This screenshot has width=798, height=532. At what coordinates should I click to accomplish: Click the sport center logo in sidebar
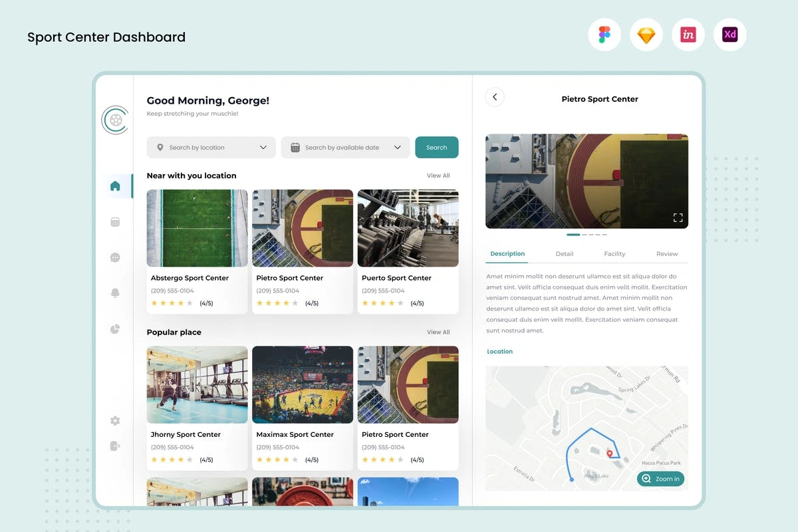tap(115, 120)
